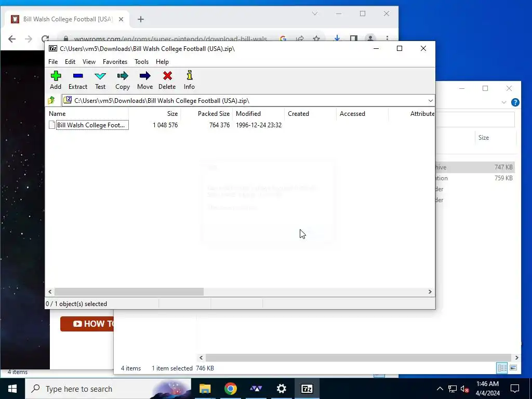Open Chrome downloads arrow icon

pos(337,38)
